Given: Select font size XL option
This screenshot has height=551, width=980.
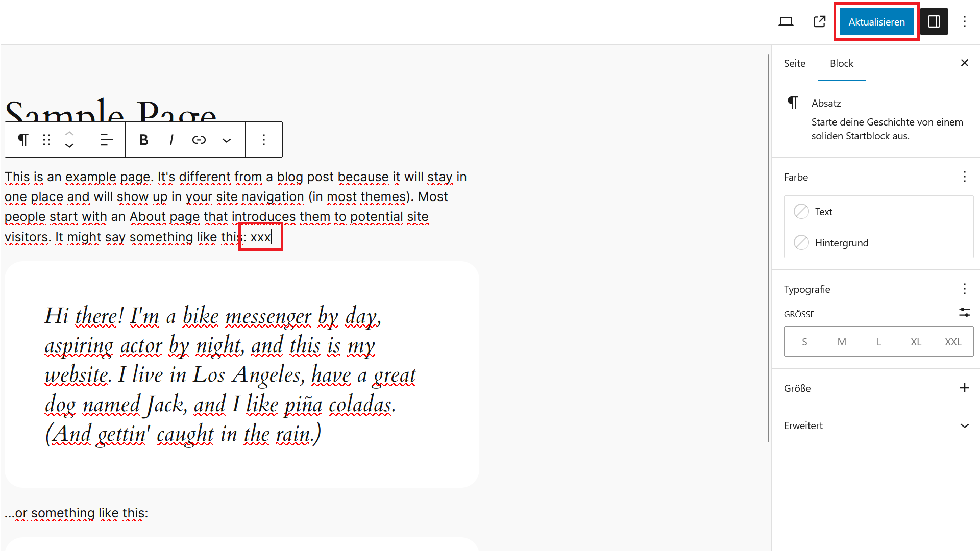Looking at the screenshot, I should [914, 342].
